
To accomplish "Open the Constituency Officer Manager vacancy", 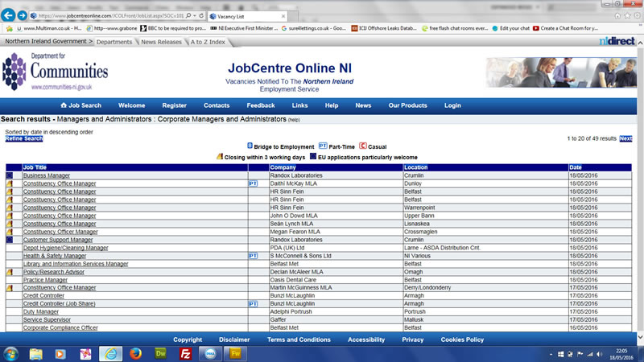I will point(60,232).
